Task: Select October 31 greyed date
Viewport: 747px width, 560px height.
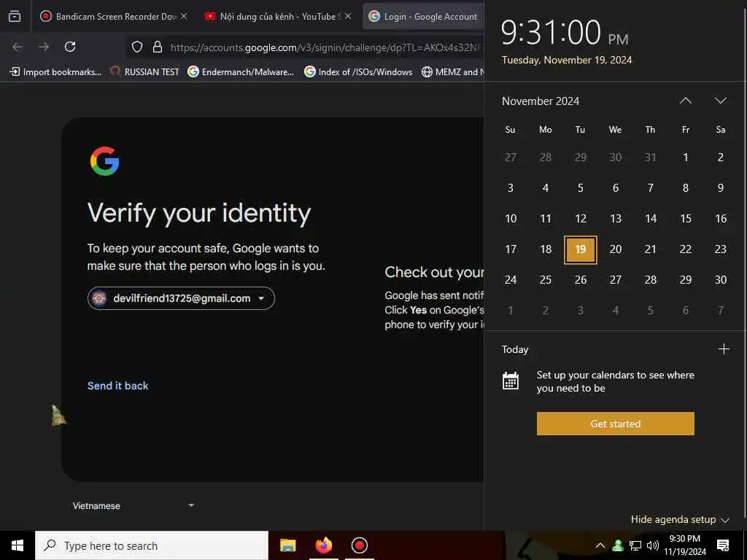Action: tap(650, 157)
